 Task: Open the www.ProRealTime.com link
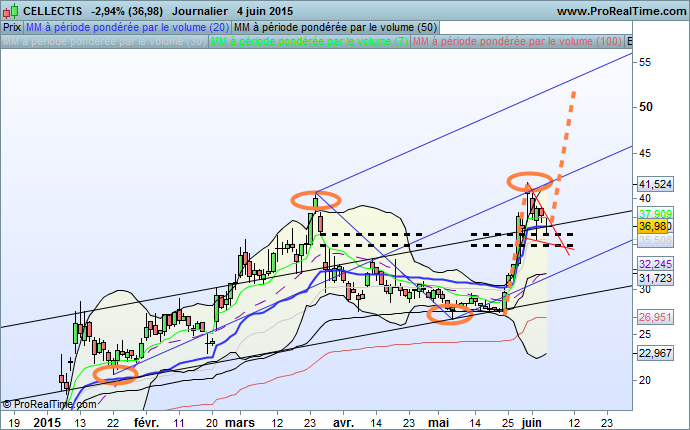pos(621,11)
